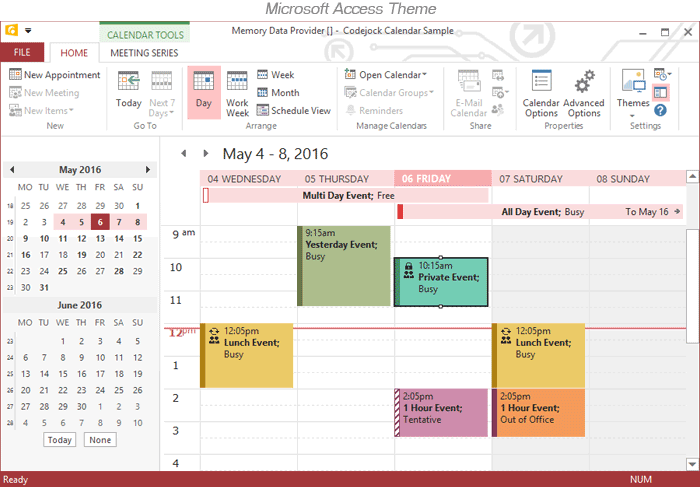Click the 08 SUNDAY column header

pos(638,179)
